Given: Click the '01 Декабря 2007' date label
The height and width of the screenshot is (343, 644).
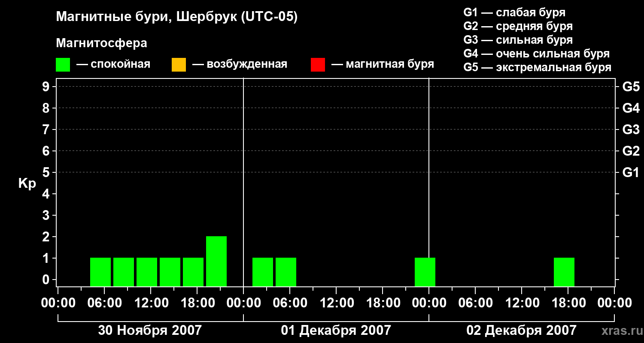Looking at the screenshot, I should click(x=336, y=330).
